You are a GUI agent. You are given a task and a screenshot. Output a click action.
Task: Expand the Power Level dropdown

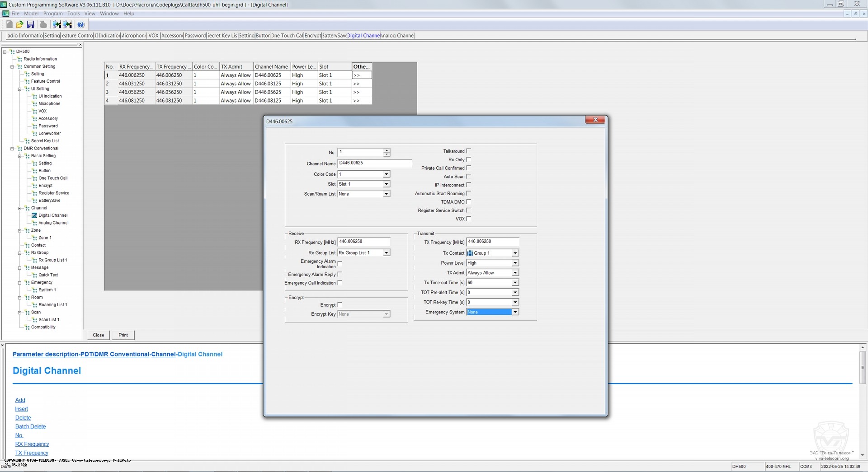(x=515, y=263)
